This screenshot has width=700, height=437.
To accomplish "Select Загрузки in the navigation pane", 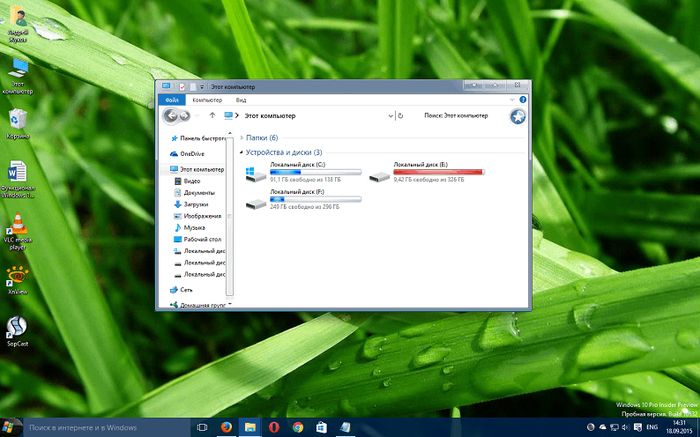I will (x=195, y=204).
